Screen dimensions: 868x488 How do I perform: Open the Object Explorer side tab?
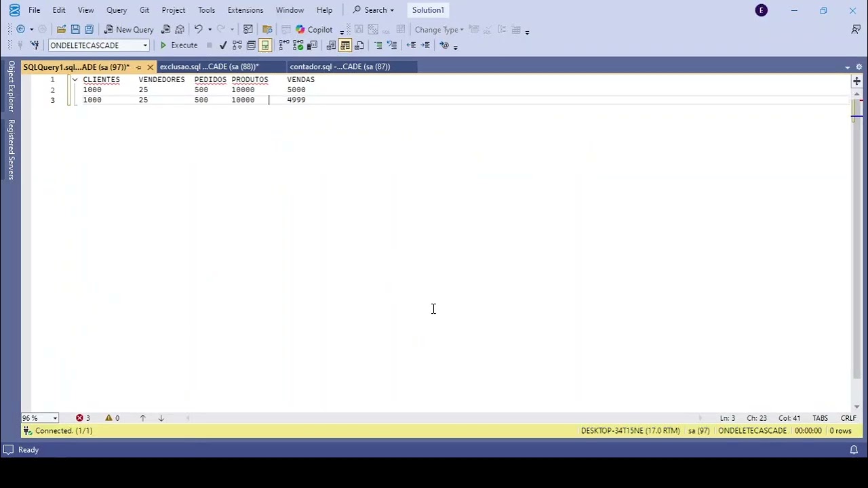pos(11,86)
